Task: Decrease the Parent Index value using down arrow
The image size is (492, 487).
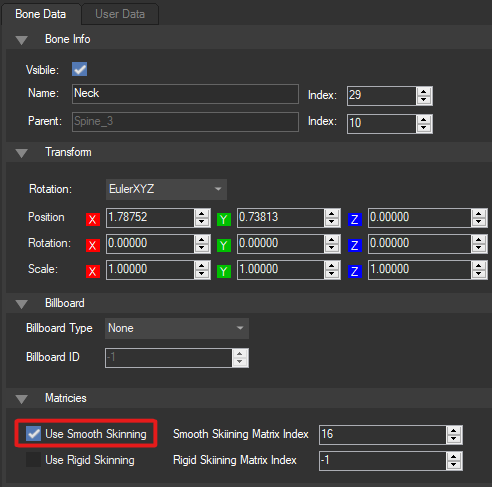Action: pyautogui.click(x=424, y=128)
